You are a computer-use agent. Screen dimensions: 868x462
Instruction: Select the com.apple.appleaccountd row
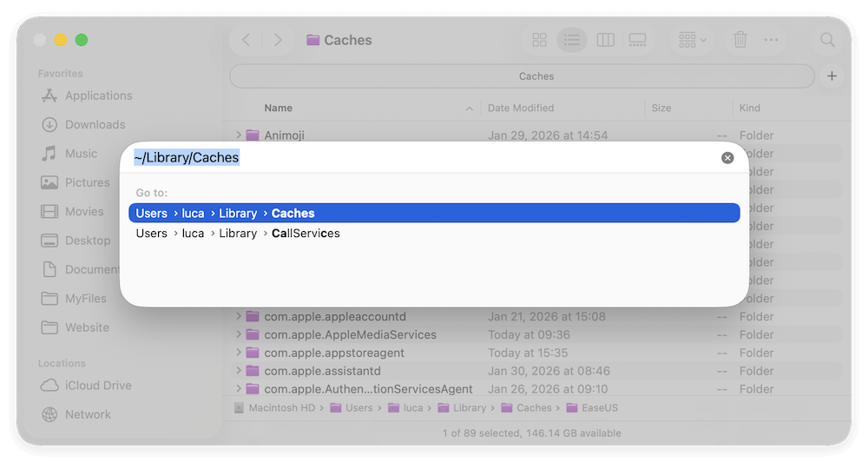536,317
